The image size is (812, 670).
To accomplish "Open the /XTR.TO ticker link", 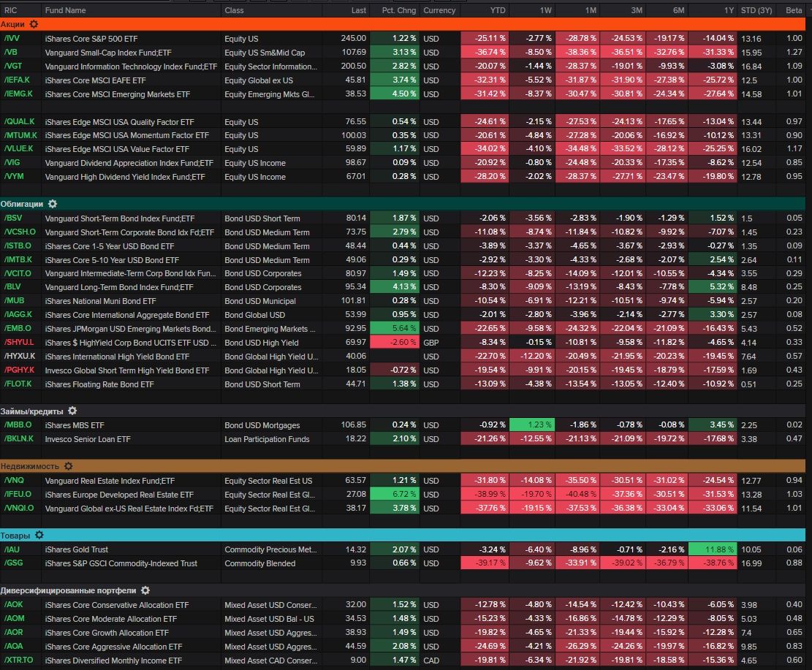I will [x=18, y=661].
